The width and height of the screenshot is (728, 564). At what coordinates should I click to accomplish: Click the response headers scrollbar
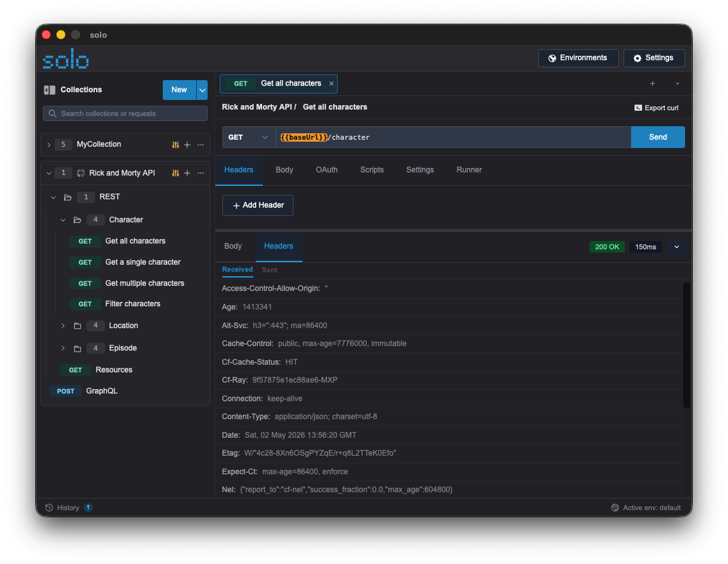click(686, 344)
